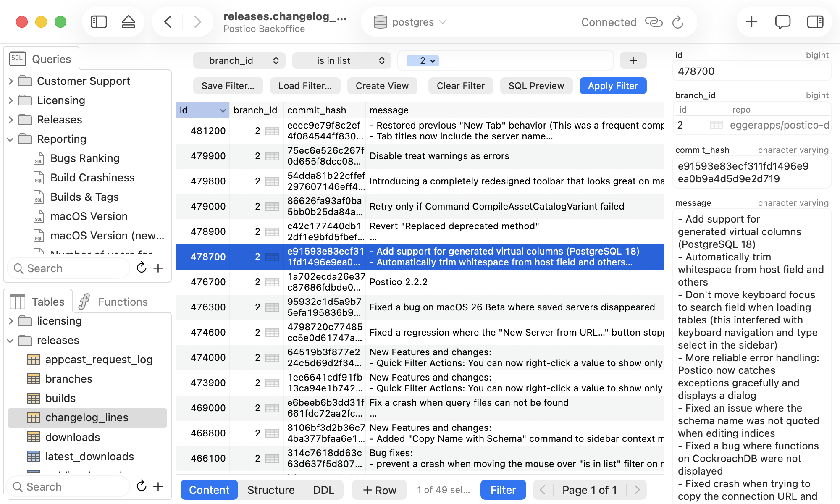This screenshot has height=504, width=840.
Task: Switch to the Content view
Action: pyautogui.click(x=209, y=490)
